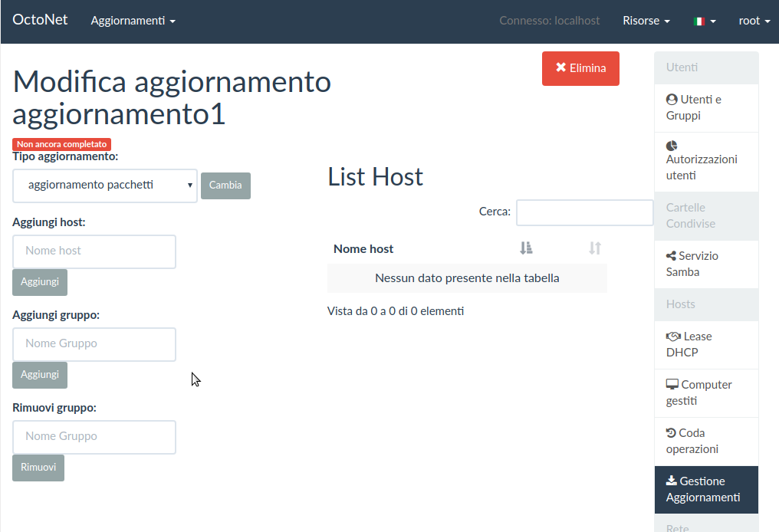Viewport: 779px width, 532px height.
Task: Click Nessun dato presente nella tabella row
Action: point(467,278)
